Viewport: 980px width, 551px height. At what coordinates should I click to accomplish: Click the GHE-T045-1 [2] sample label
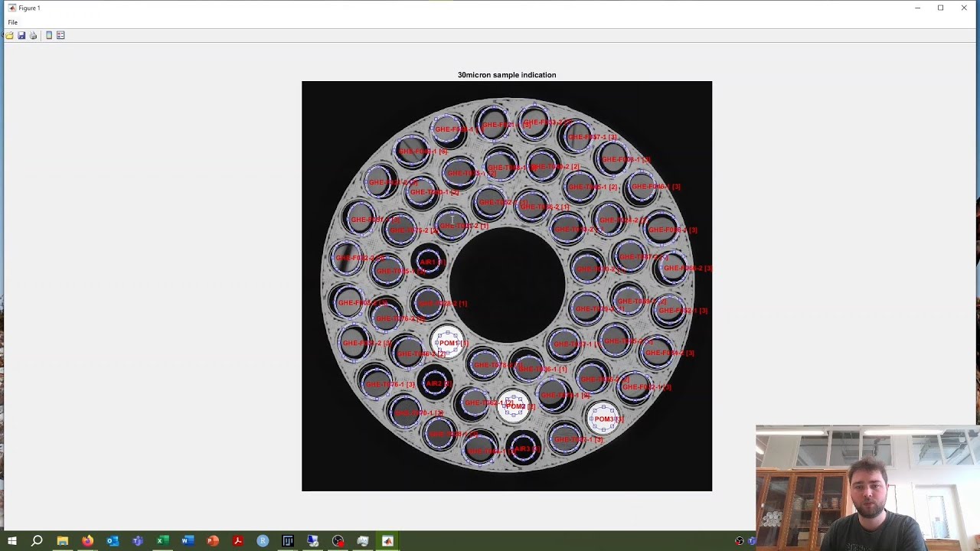(593, 187)
